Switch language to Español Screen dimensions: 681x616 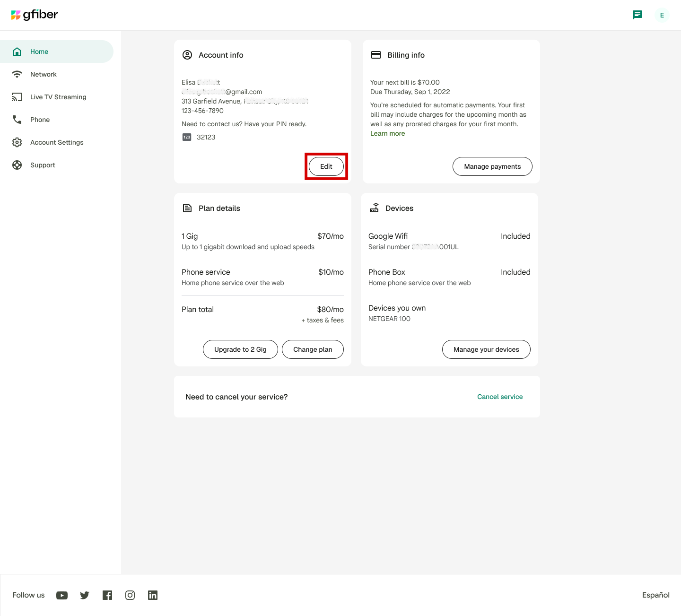tap(655, 595)
